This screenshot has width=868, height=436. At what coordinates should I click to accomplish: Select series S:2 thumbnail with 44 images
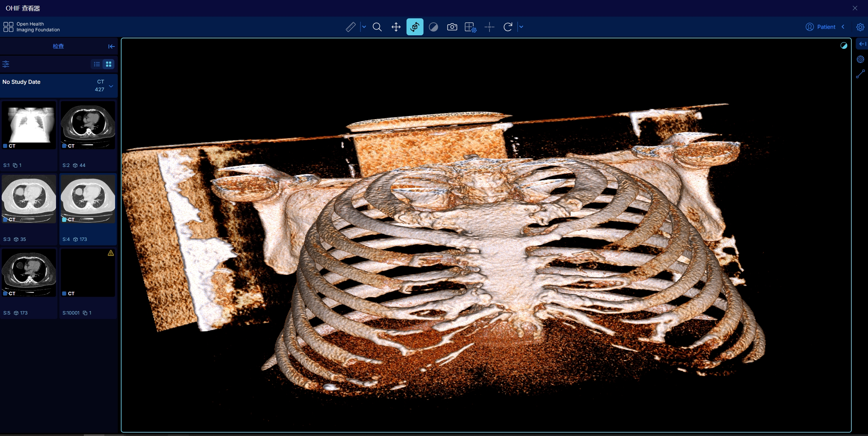pyautogui.click(x=88, y=126)
